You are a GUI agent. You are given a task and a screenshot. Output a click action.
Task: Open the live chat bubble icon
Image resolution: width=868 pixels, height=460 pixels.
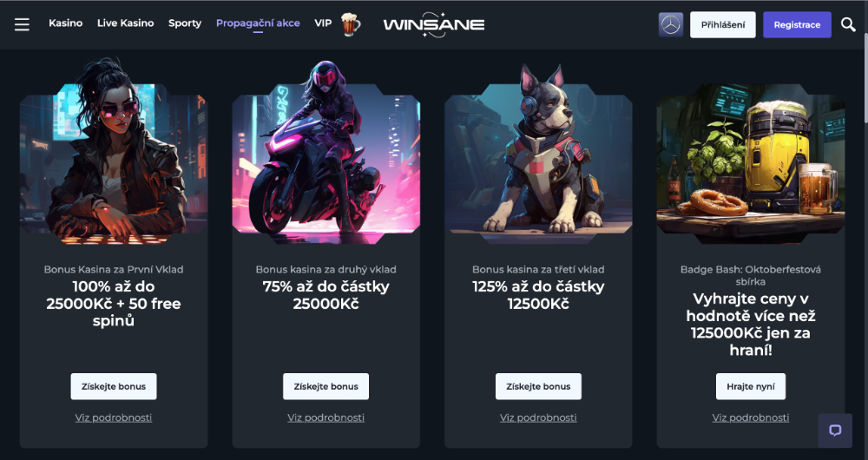(x=835, y=430)
